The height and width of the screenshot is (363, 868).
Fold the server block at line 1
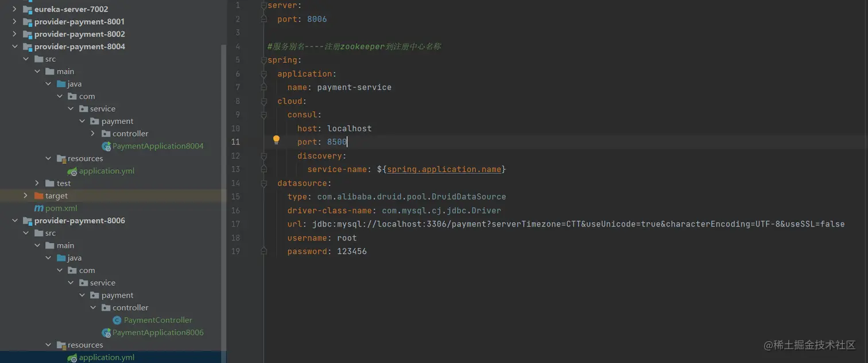click(264, 5)
